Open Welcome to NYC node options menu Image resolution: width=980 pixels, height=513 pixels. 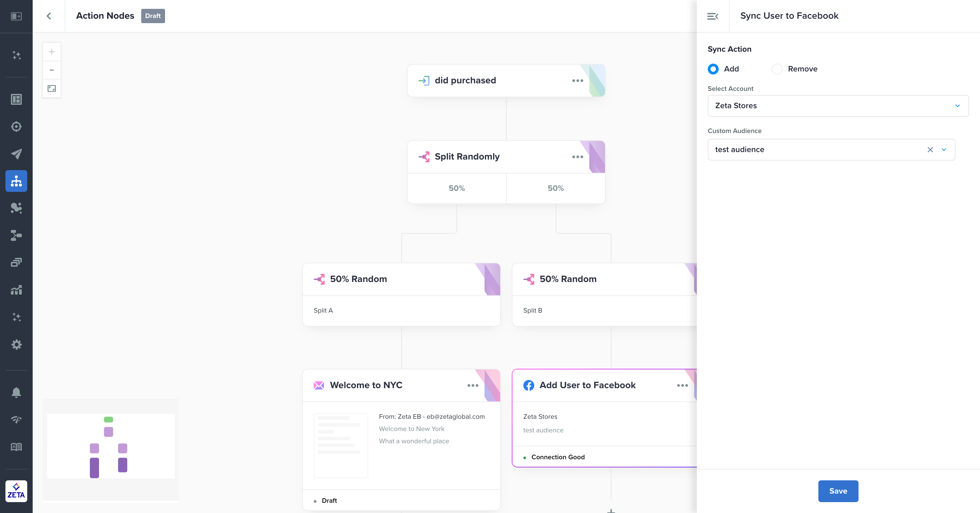pyautogui.click(x=473, y=385)
